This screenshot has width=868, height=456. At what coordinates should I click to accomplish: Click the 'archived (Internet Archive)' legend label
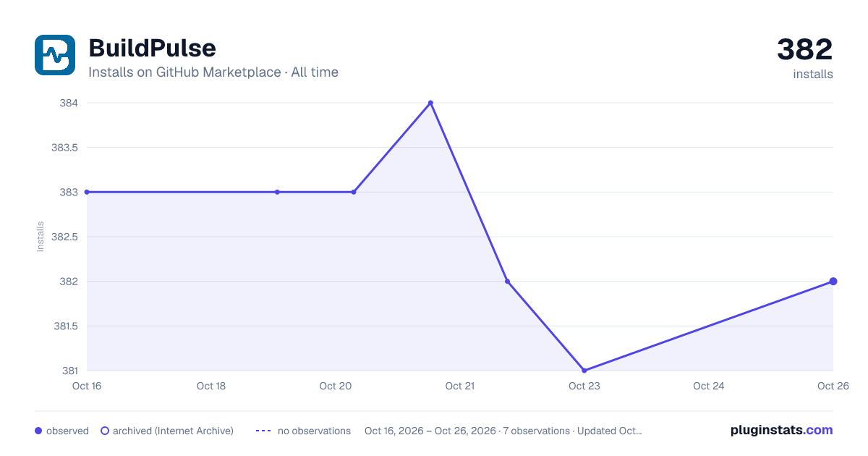173,431
